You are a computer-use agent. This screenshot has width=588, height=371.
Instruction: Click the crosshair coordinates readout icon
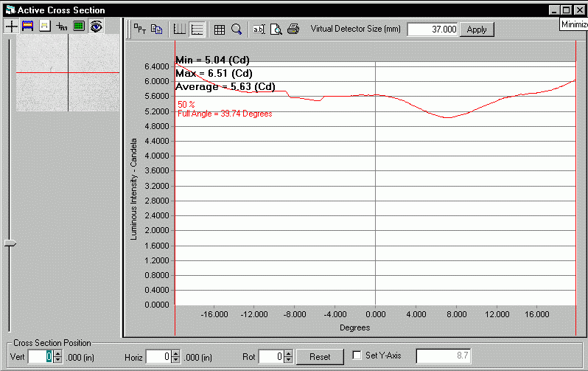(x=61, y=26)
